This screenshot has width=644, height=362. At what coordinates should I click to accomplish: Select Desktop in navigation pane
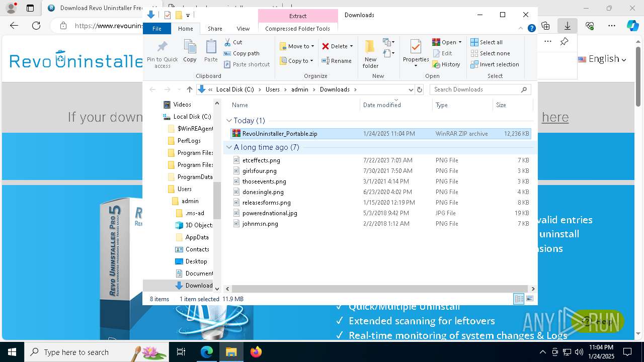pyautogui.click(x=191, y=261)
